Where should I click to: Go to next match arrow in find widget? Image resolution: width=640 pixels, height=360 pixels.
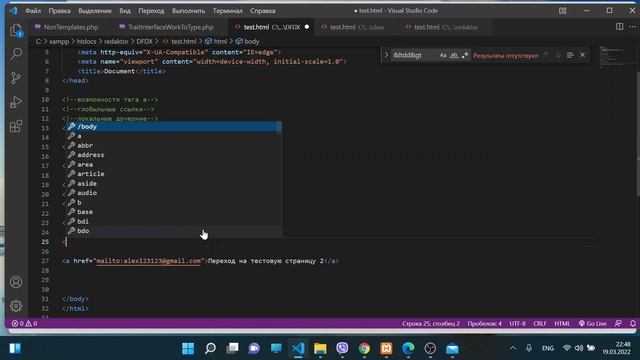pos(558,55)
